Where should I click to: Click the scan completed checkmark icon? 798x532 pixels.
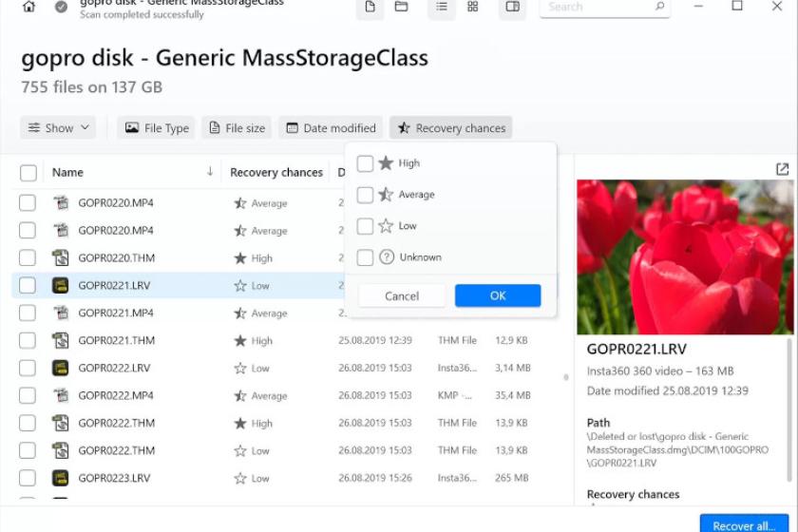point(61,8)
